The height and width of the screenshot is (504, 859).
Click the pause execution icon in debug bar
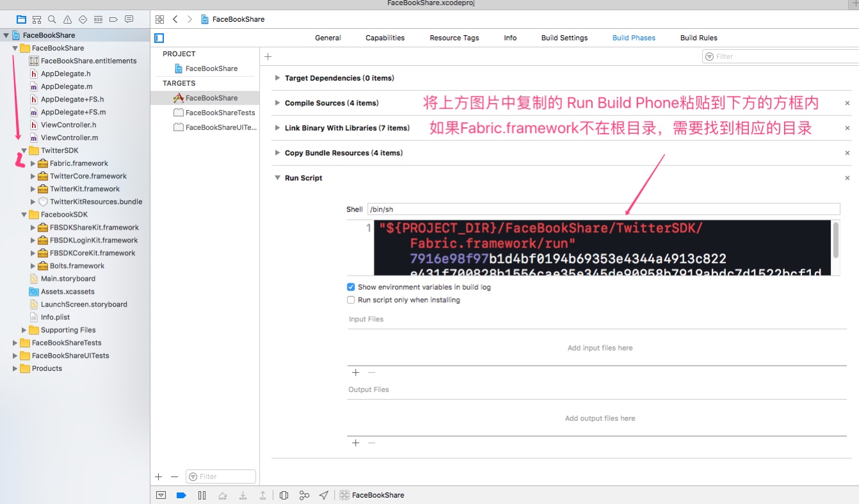tap(202, 495)
